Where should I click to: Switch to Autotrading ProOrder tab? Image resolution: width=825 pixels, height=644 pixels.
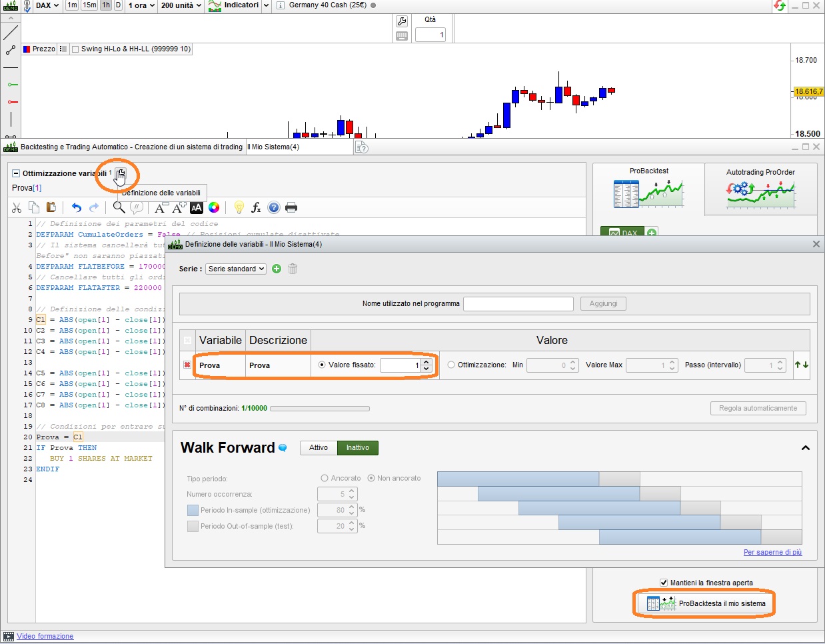click(x=760, y=189)
